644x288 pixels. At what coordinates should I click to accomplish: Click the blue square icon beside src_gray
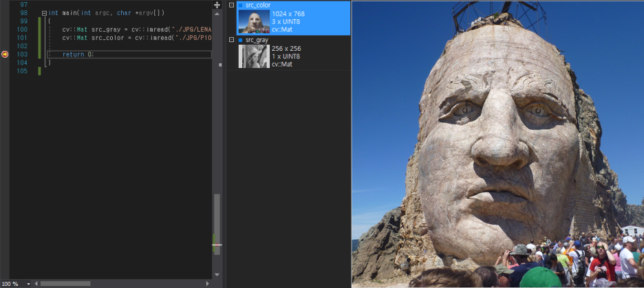241,40
